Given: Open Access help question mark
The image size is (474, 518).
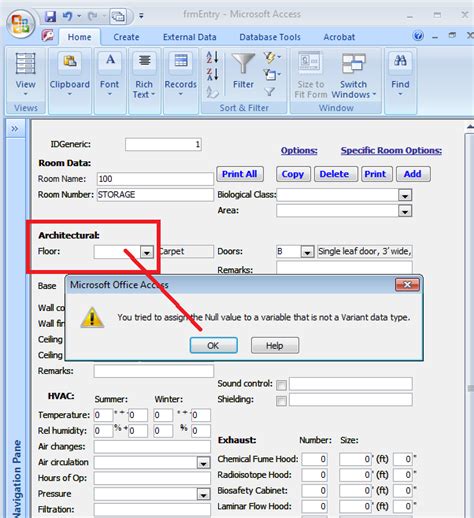Looking at the screenshot, I should [x=418, y=36].
